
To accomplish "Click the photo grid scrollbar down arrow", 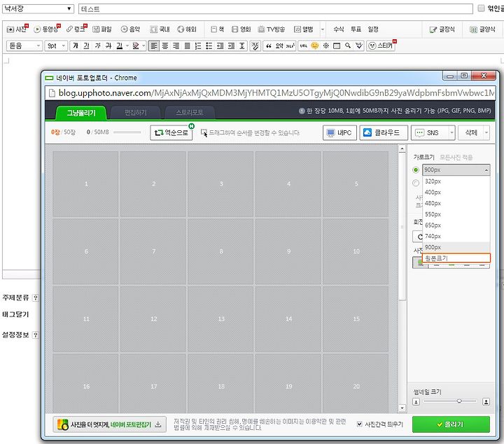I will [402, 408].
